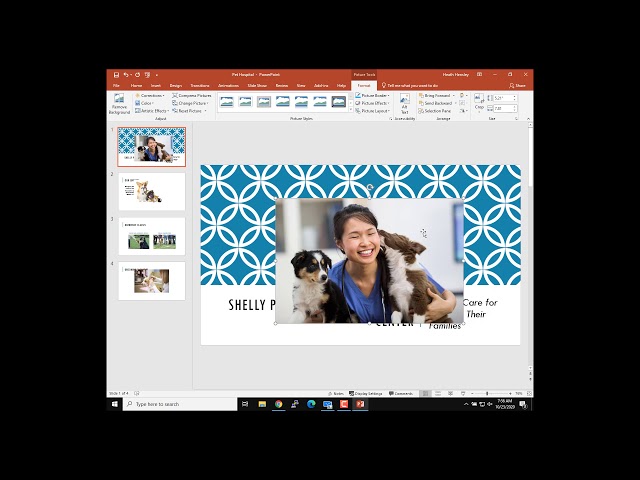This screenshot has height=480, width=640.
Task: Switch to the Insert tab
Action: (156, 86)
